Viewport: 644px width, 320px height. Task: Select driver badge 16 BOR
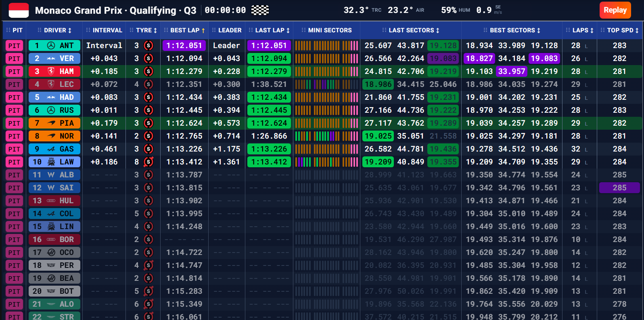point(54,240)
